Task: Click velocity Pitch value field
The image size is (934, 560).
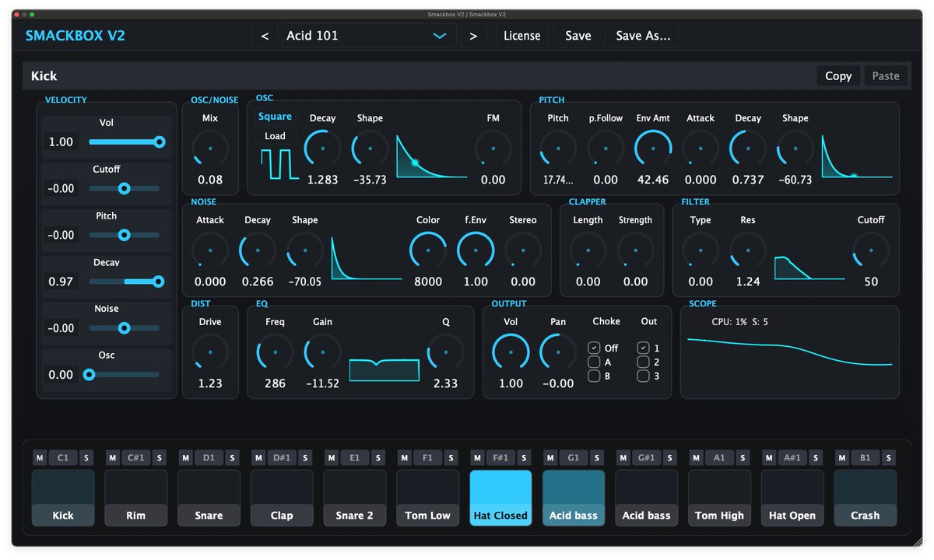Action: [61, 235]
